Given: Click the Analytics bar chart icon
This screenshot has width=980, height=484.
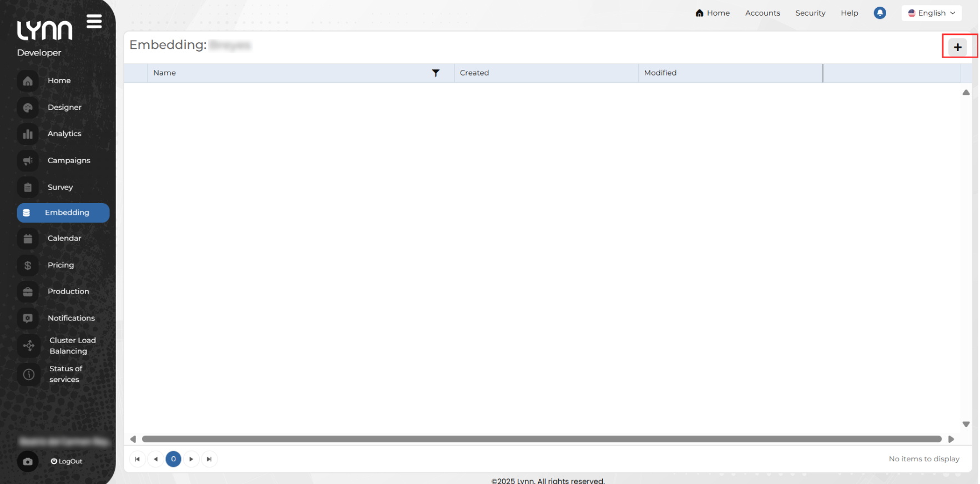Looking at the screenshot, I should point(28,134).
